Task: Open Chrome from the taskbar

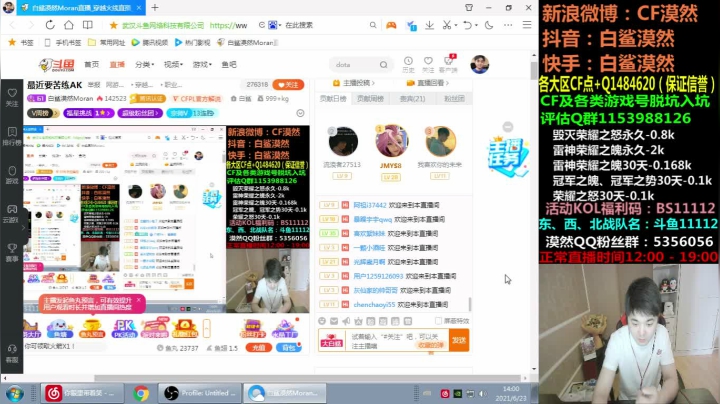Action: pos(141,393)
